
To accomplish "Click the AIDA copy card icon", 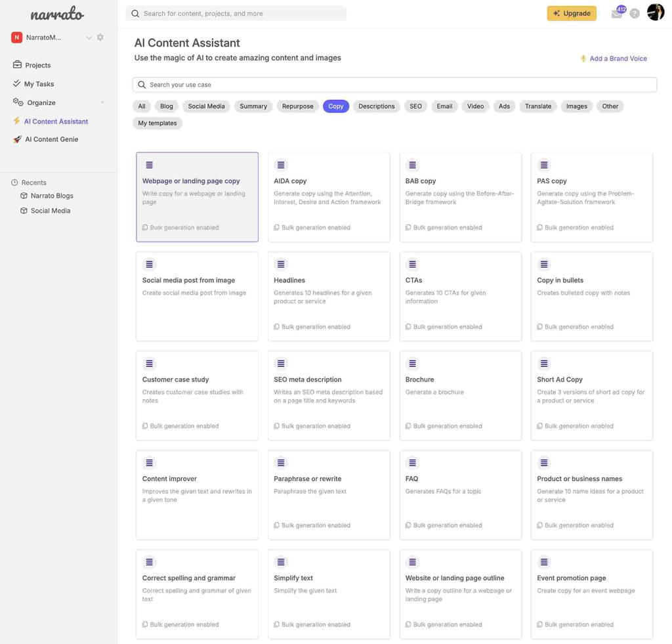I will coord(281,165).
